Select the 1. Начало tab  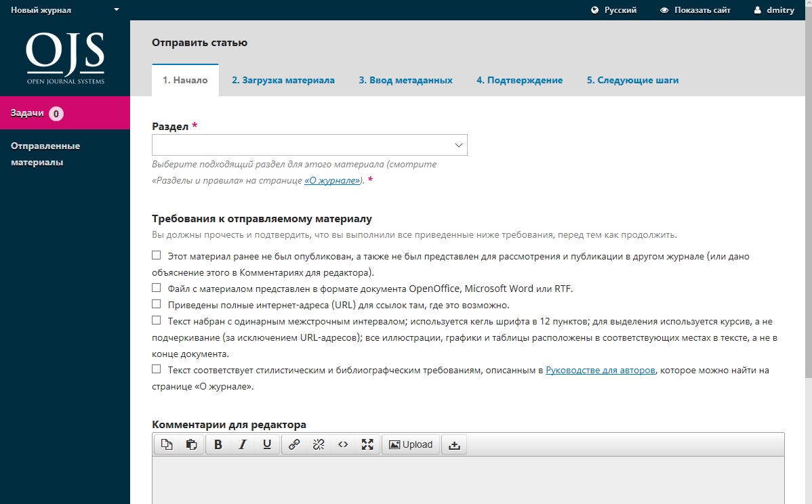coord(185,80)
